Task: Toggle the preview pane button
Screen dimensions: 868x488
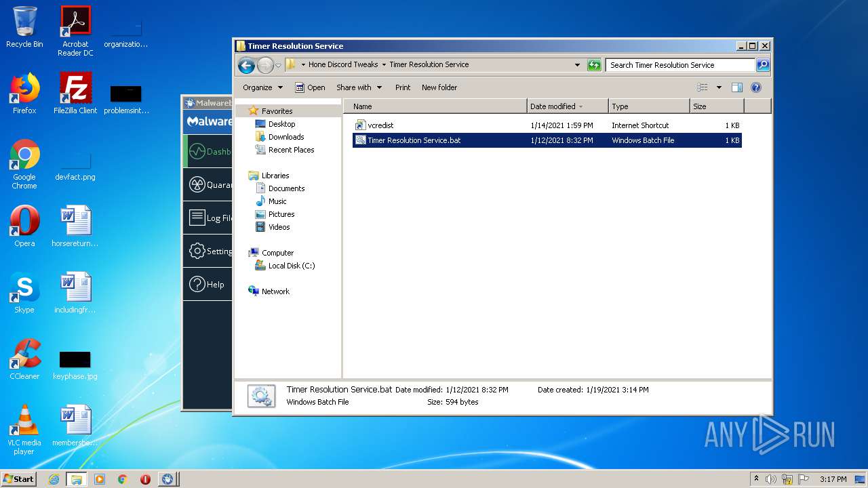Action: (x=737, y=87)
